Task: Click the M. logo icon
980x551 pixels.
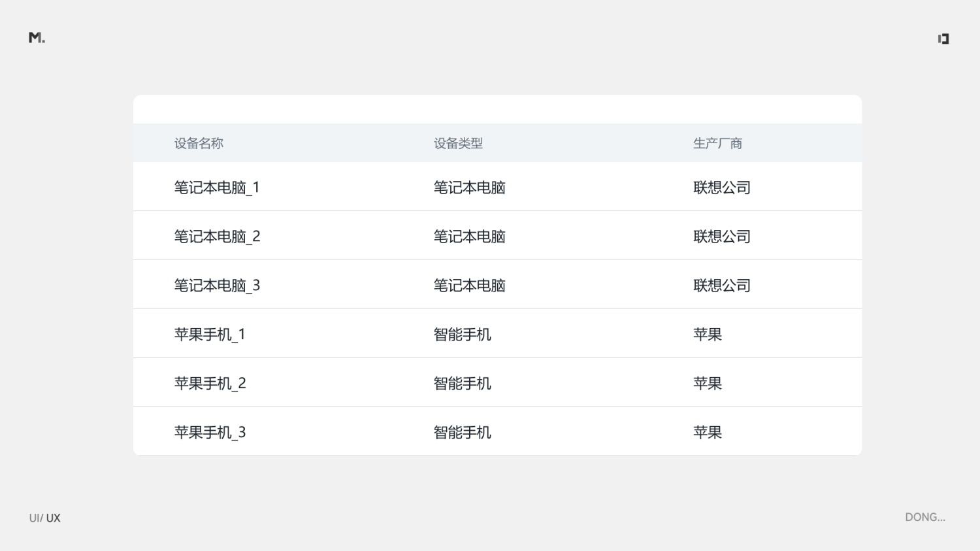Action: pos(37,38)
